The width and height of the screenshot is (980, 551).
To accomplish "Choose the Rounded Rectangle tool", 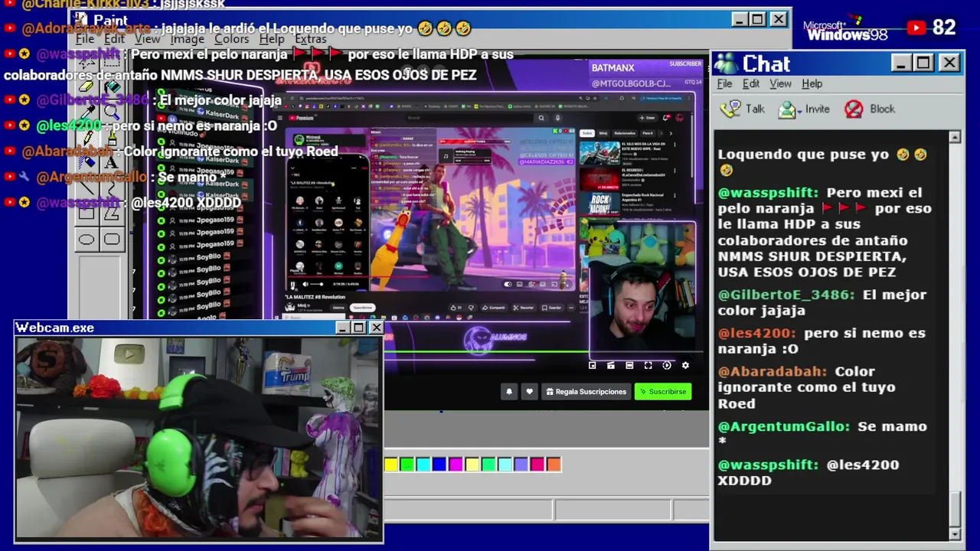I will 112,239.
